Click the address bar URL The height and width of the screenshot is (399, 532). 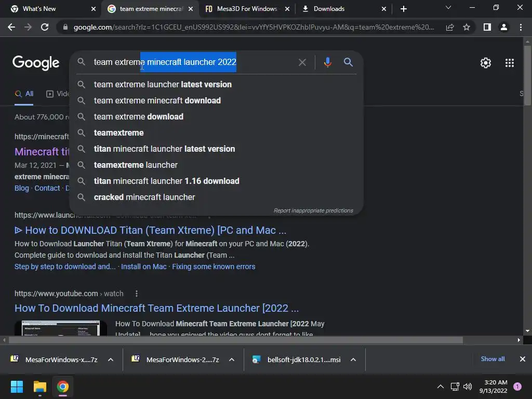[254, 27]
